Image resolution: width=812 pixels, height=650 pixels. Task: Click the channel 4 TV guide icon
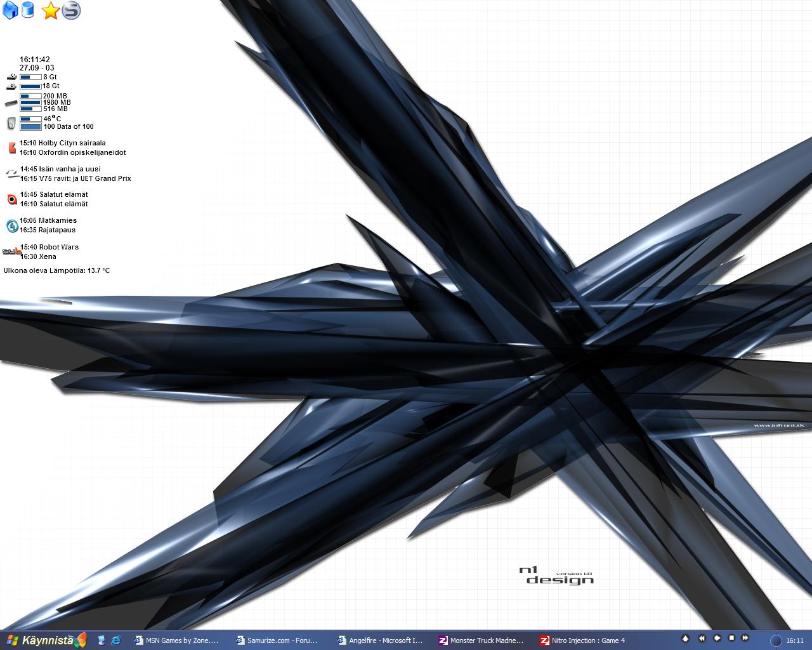tap(12, 225)
